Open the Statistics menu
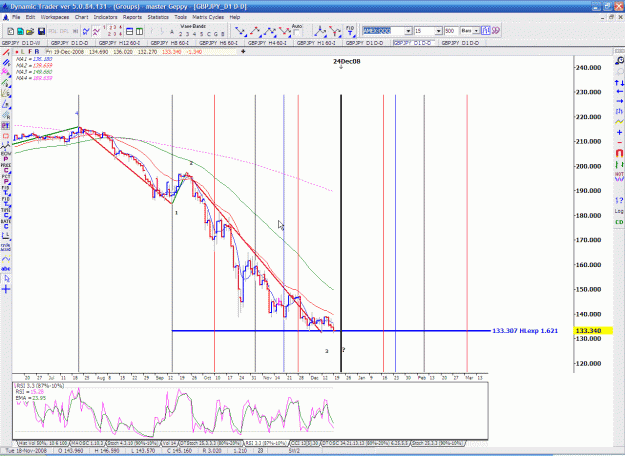Image resolution: width=625 pixels, height=456 pixels. [x=158, y=17]
